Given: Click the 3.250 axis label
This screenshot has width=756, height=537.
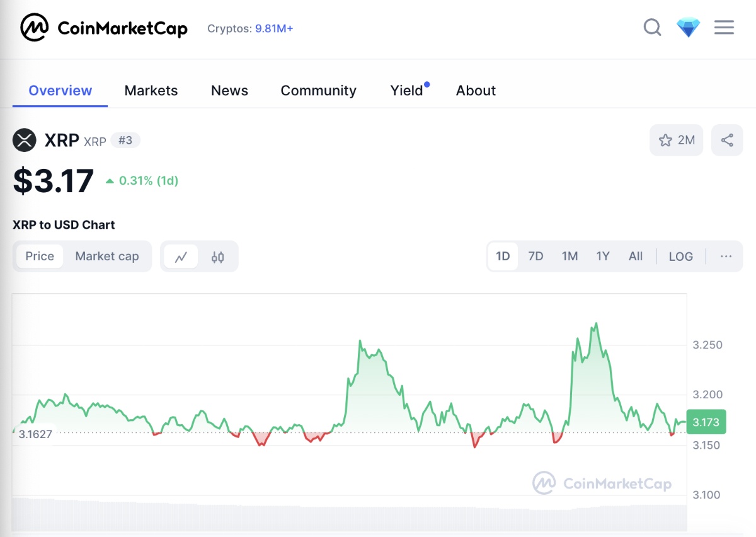Looking at the screenshot, I should click(x=707, y=345).
